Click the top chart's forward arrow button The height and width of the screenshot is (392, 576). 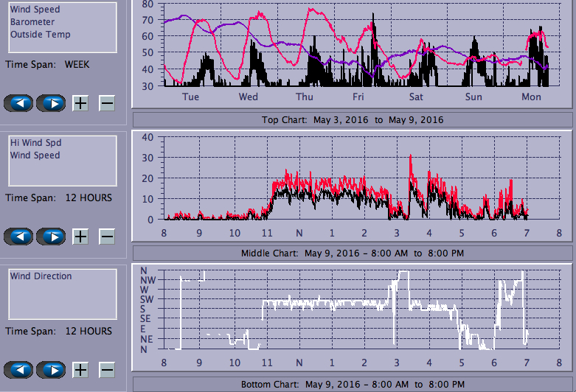pos(51,103)
